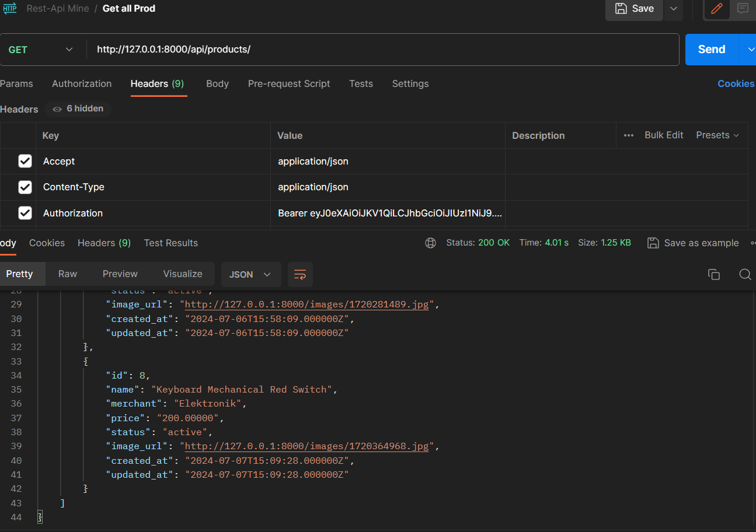
Task: Click the Send button
Action: point(712,50)
